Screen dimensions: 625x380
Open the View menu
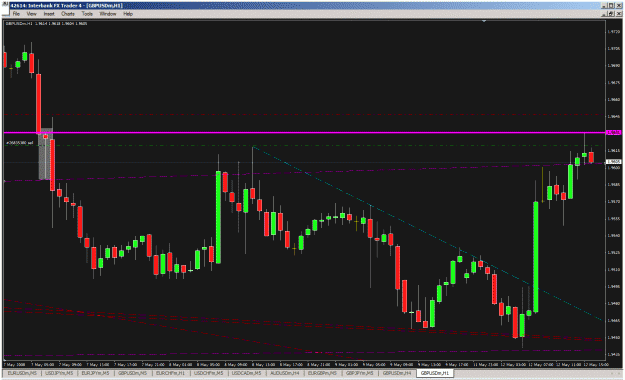click(x=31, y=14)
